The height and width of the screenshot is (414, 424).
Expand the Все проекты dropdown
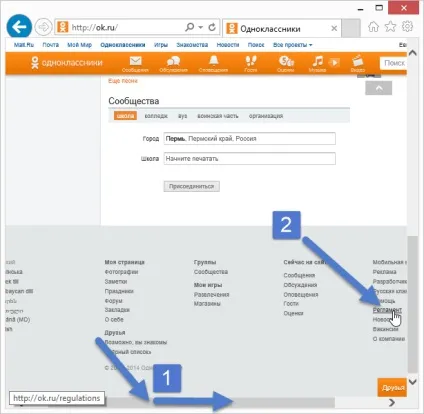click(x=292, y=45)
